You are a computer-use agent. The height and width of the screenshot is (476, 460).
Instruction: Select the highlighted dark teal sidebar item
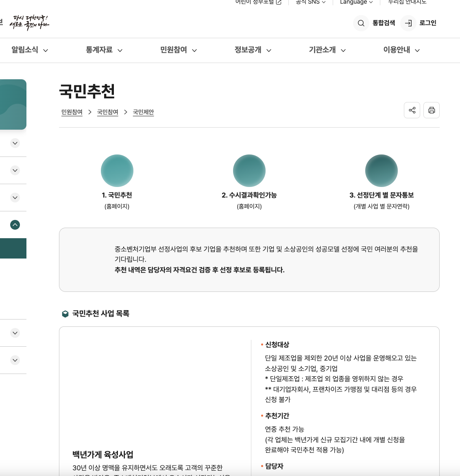(x=13, y=248)
